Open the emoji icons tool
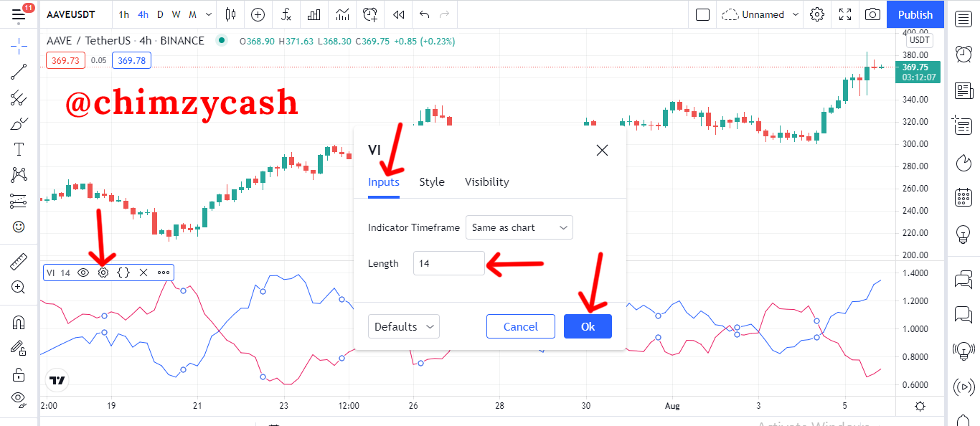 19,227
